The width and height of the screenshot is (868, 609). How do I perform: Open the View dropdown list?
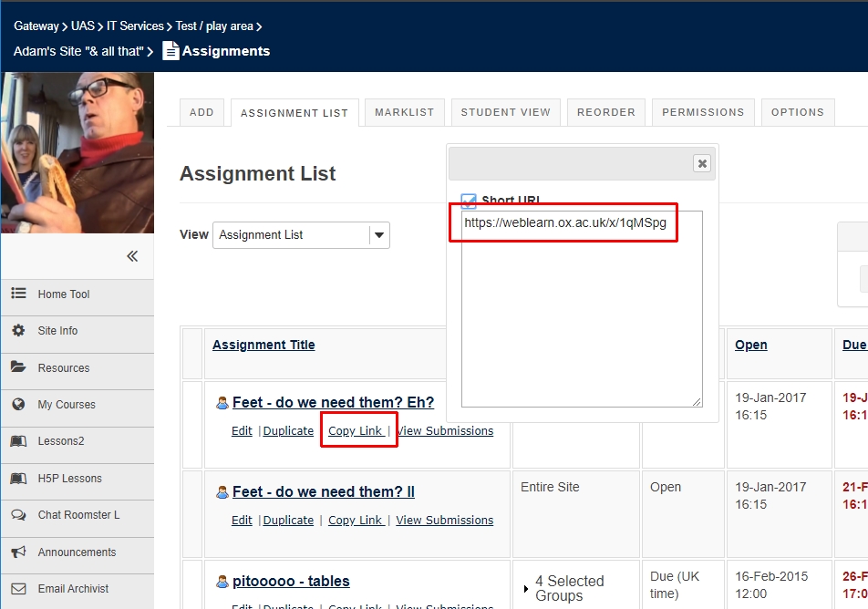click(x=379, y=235)
